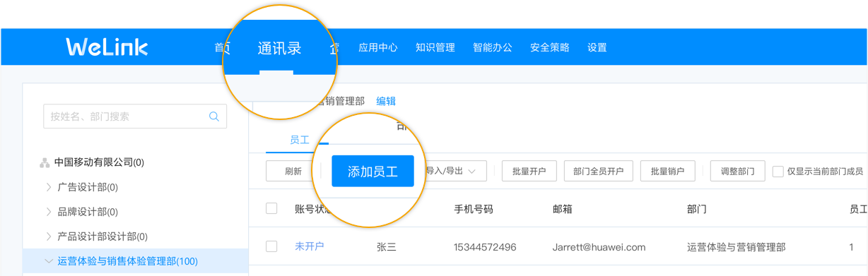Select 运营体验与销售体验管理部(100) in the tree

pyautogui.click(x=128, y=261)
